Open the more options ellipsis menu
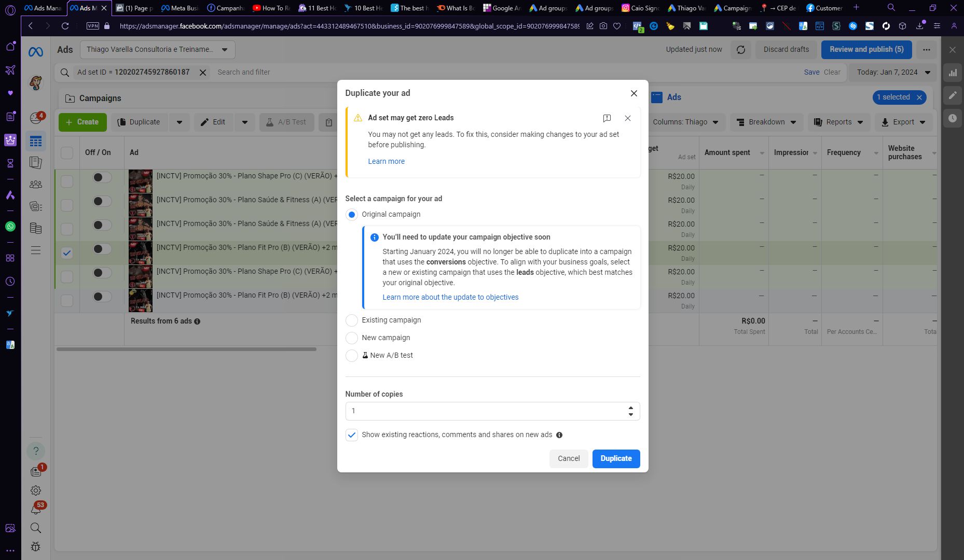Image resolution: width=964 pixels, height=560 pixels. (x=927, y=50)
